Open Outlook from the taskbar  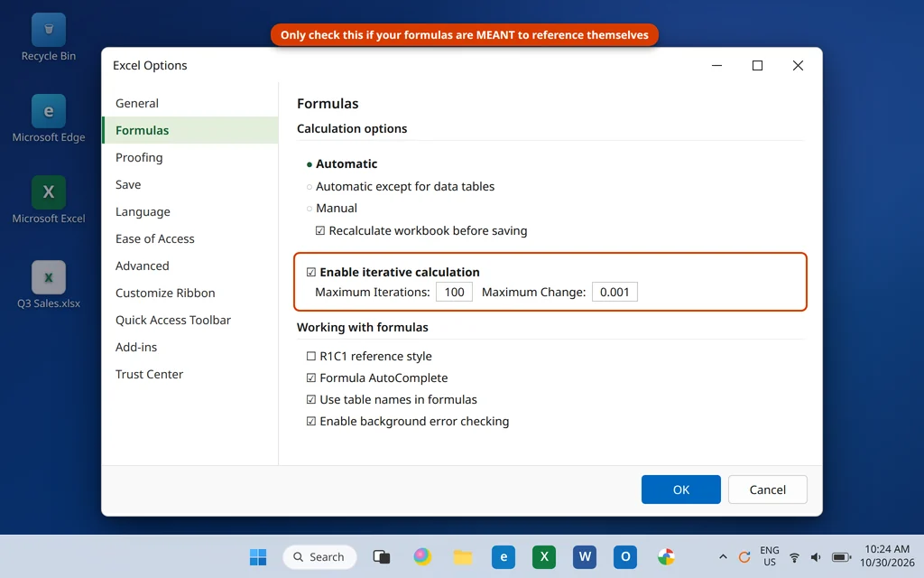click(625, 556)
